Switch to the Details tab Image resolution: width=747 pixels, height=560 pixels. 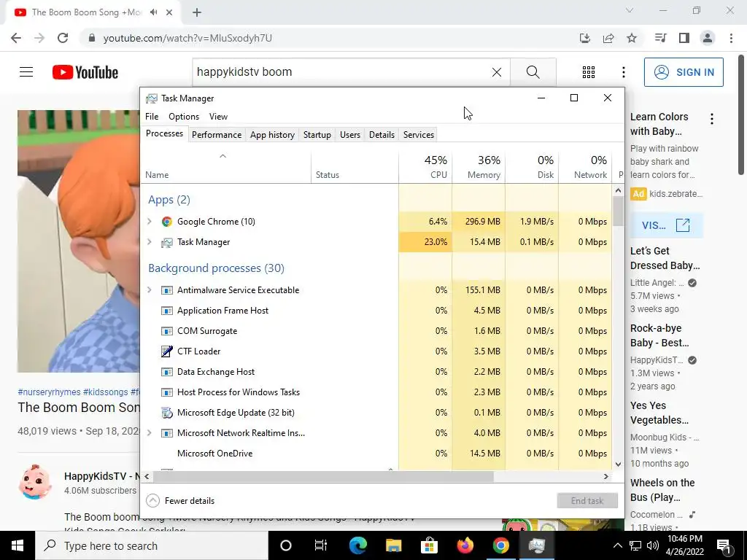pyautogui.click(x=382, y=135)
